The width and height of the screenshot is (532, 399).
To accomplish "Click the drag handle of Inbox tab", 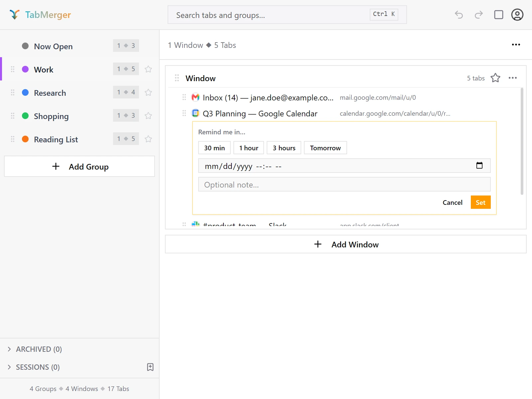I will [x=184, y=97].
